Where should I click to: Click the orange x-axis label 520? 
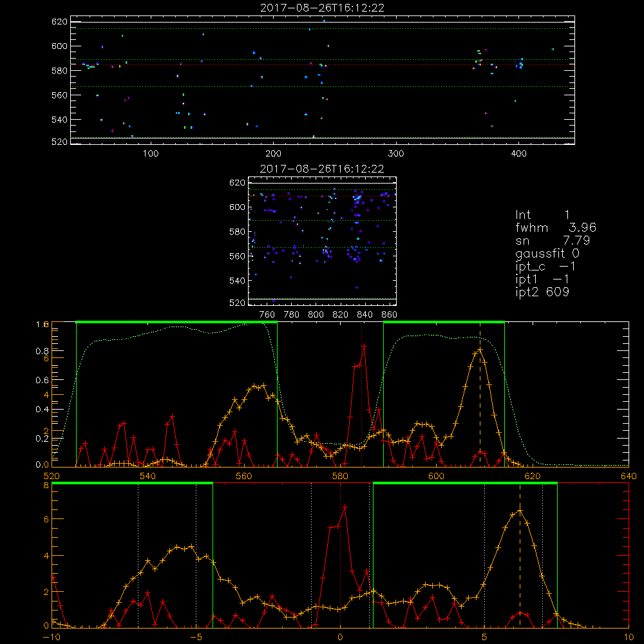click(52, 476)
